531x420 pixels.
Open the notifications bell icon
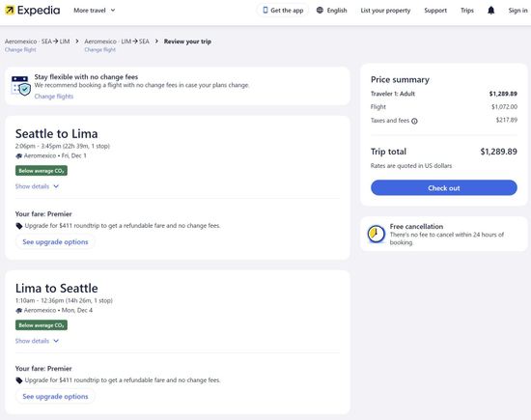(490, 11)
